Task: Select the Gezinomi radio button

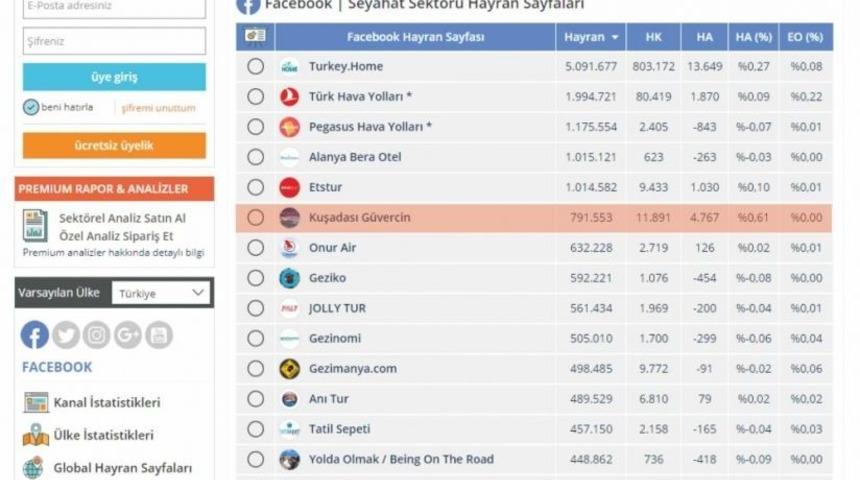Action: tap(255, 338)
